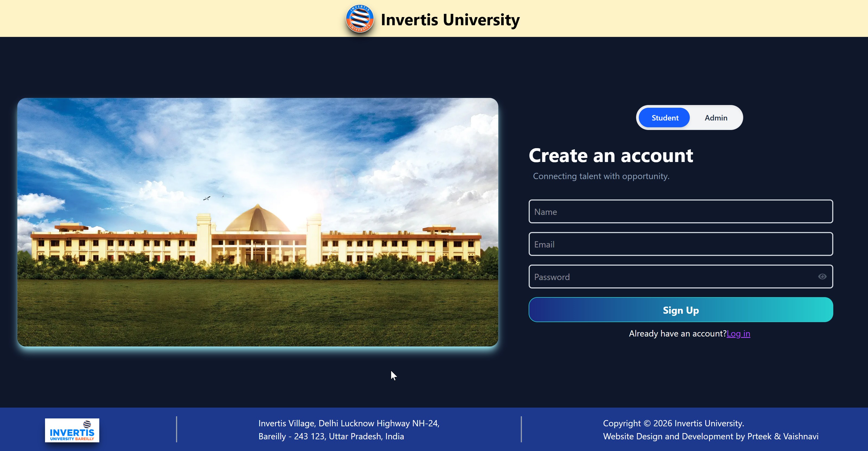Screen dimensions: 868x451
Task: Focus the Name input field
Action: pyautogui.click(x=680, y=212)
